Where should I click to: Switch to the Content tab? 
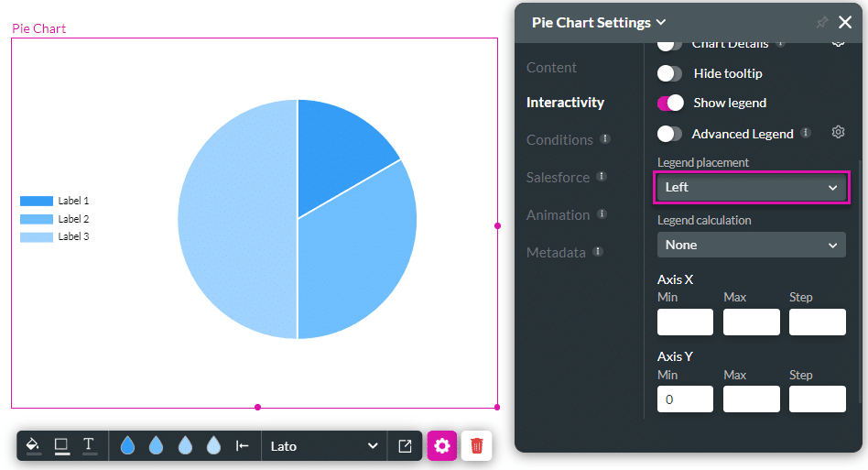click(551, 68)
